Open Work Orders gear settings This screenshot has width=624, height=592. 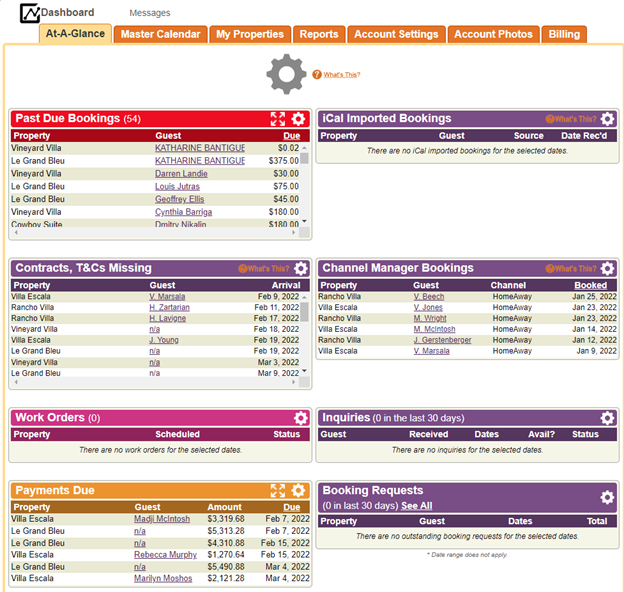(300, 418)
